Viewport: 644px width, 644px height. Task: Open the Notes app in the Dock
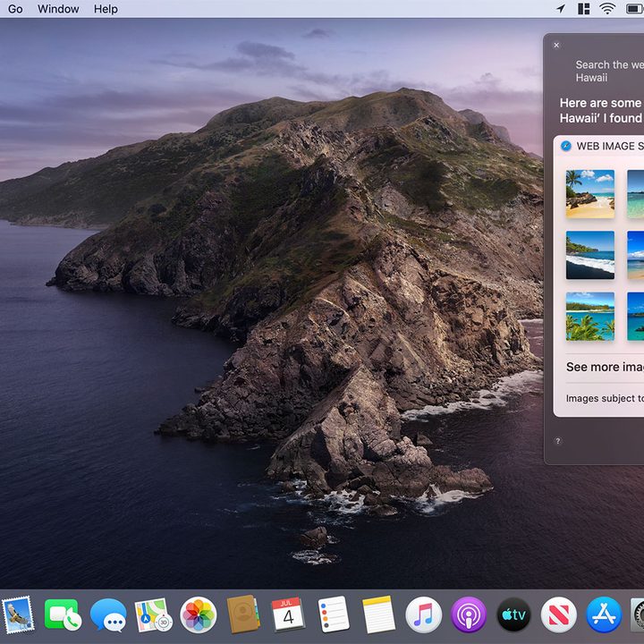[x=378, y=614]
